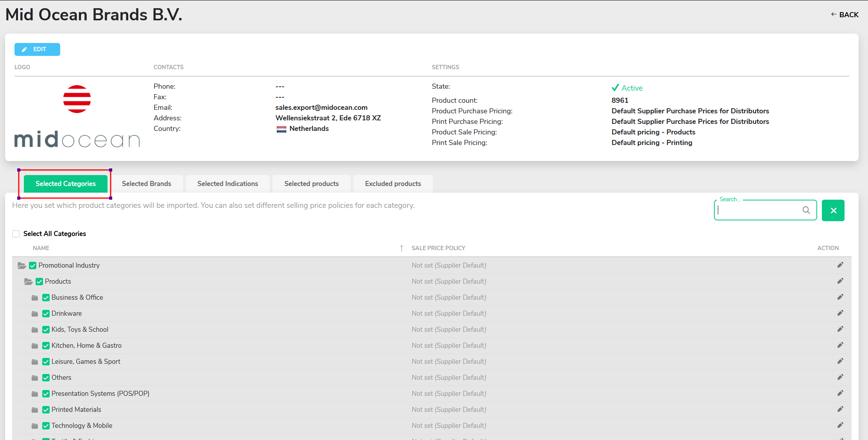Collapse the Products folder
The image size is (868, 440).
click(29, 282)
